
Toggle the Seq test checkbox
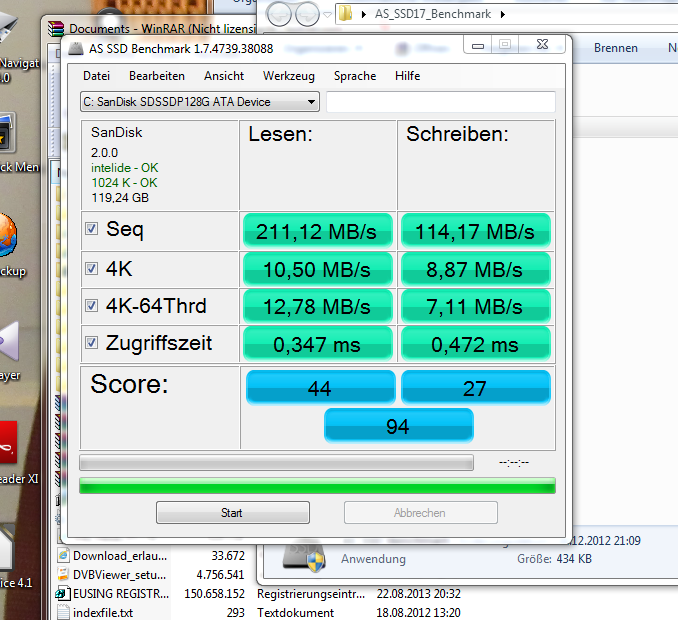pyautogui.click(x=91, y=229)
